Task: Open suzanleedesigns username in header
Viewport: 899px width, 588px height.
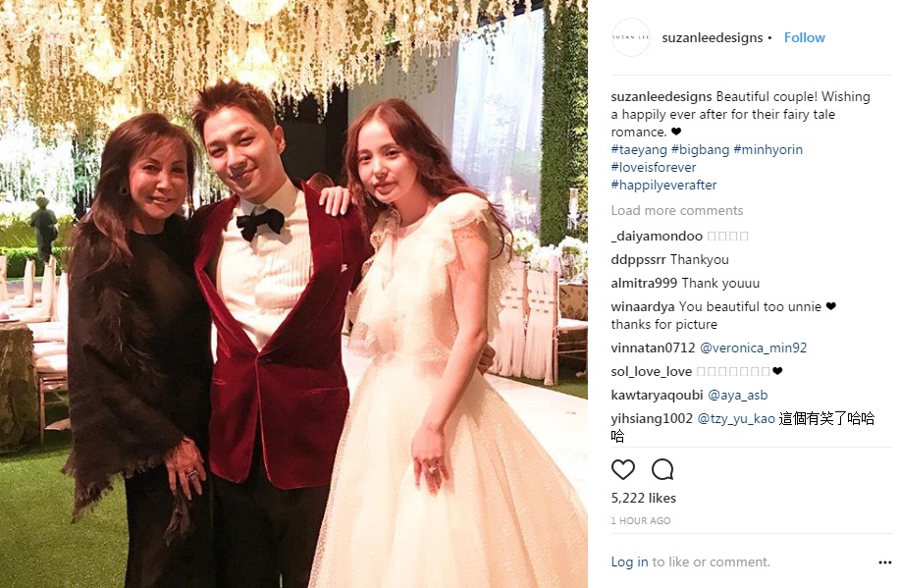Action: 713,38
